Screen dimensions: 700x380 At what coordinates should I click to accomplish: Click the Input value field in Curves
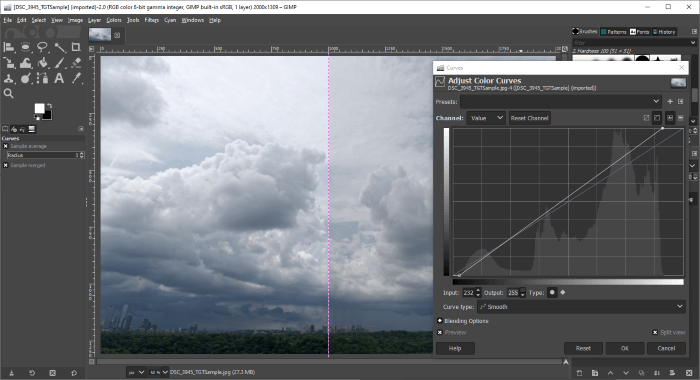(468, 293)
